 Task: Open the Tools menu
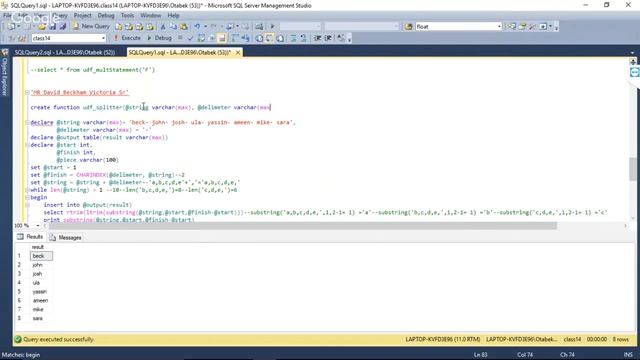click(127, 16)
